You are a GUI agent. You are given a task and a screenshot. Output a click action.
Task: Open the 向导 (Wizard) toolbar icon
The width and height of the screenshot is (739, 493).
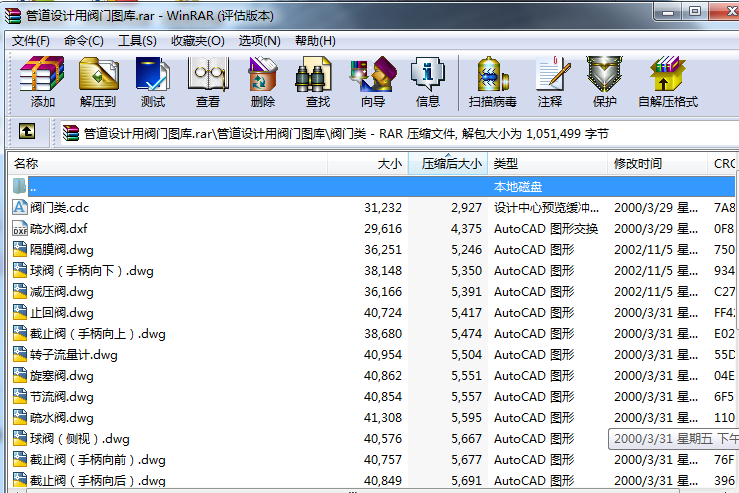pos(373,74)
